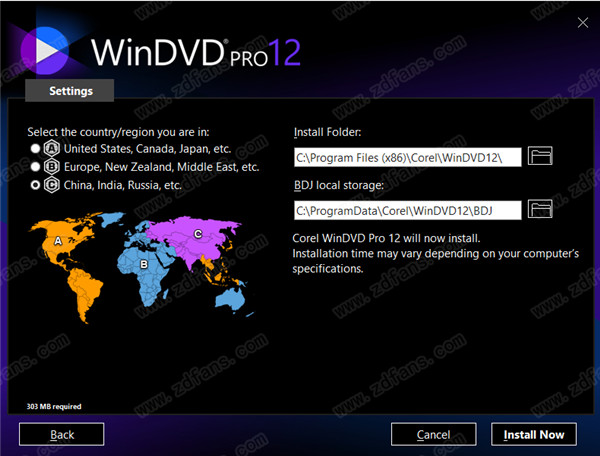
Task: Close the installer window
Action: point(583,23)
